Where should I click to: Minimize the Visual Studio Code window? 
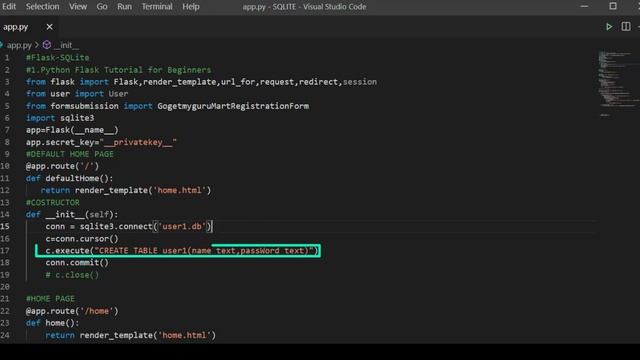pyautogui.click(x=584, y=6)
